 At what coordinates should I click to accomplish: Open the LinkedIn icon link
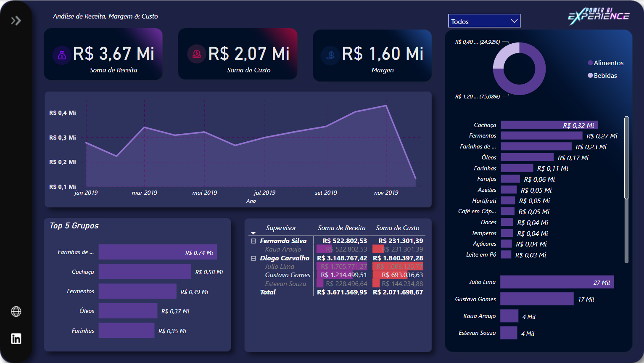click(x=16, y=339)
